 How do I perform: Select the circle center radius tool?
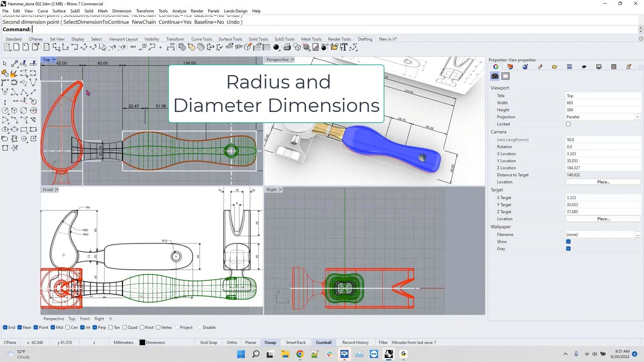point(5,111)
